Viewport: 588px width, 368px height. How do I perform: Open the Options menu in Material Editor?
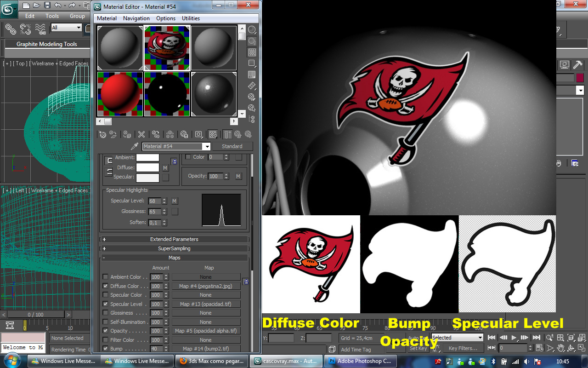coord(166,18)
